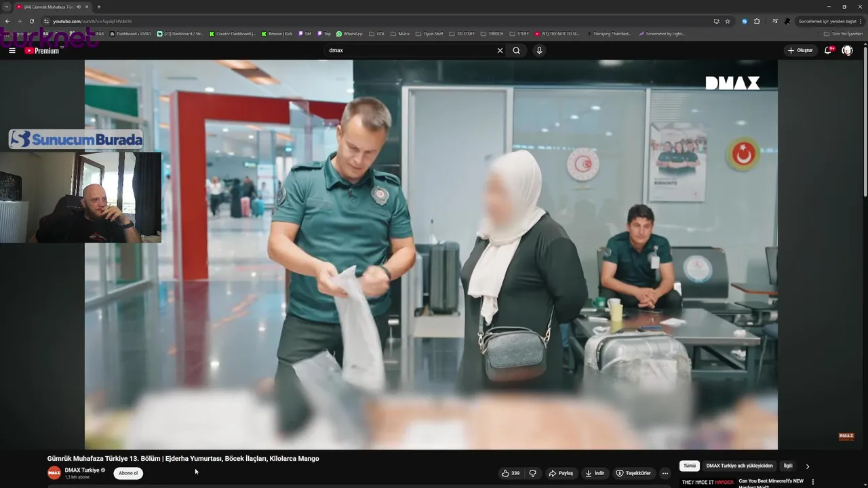
Task: Expand the Chrome tab search dropdown
Action: (7, 7)
